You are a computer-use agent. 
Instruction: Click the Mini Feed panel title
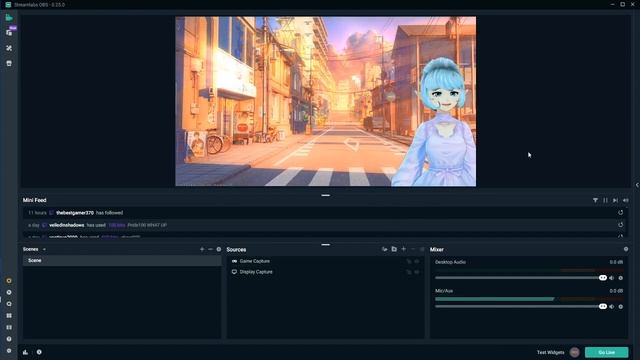click(35, 200)
